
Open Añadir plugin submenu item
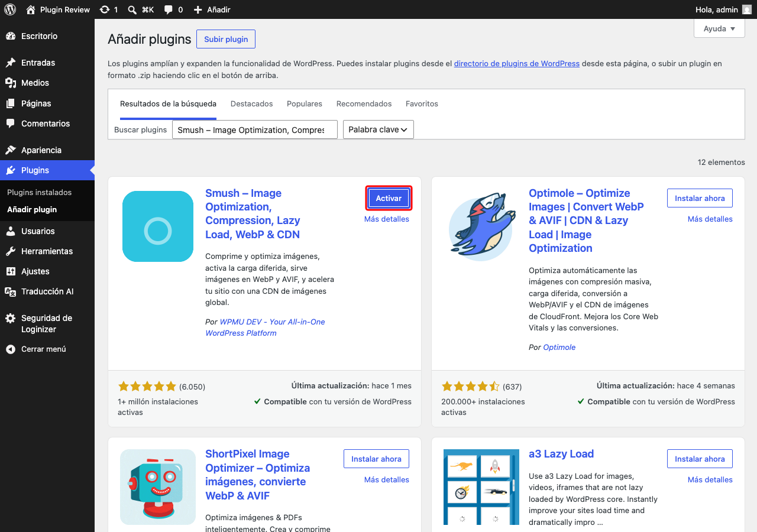pos(32,210)
